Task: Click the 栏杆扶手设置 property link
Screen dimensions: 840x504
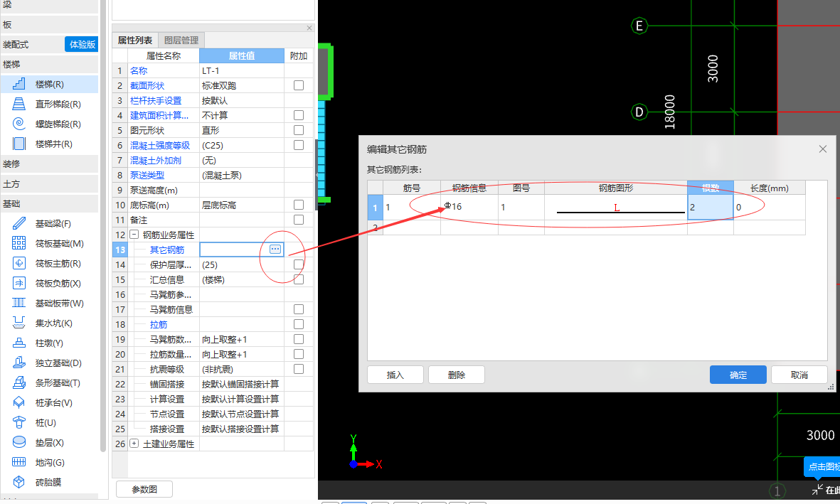Action: point(156,101)
